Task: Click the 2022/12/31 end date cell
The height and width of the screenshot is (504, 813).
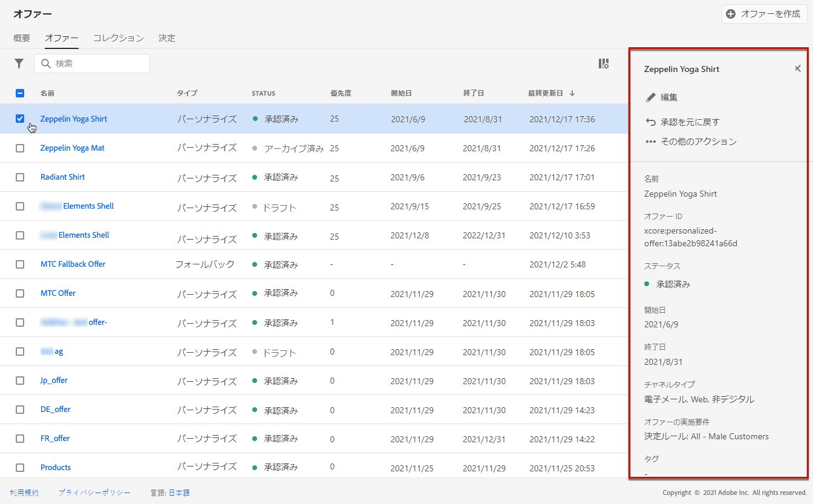Action: (x=483, y=235)
